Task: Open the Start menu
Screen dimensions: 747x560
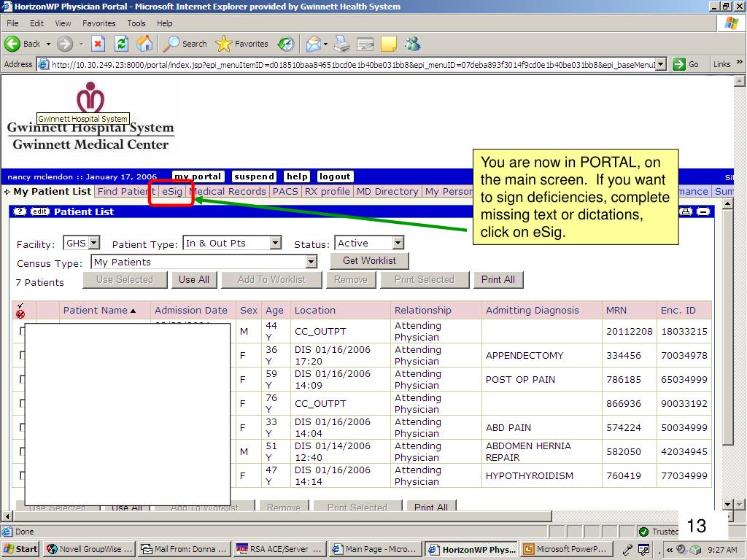Action: click(20, 549)
